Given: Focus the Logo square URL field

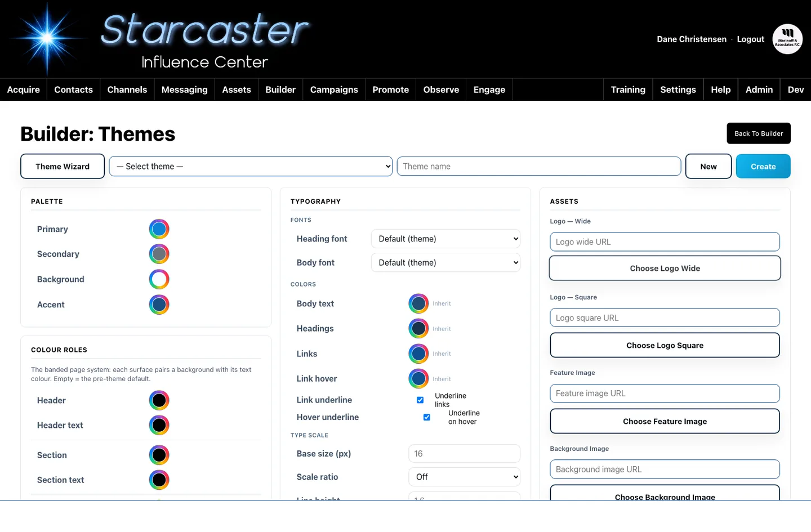Looking at the screenshot, I should [665, 318].
